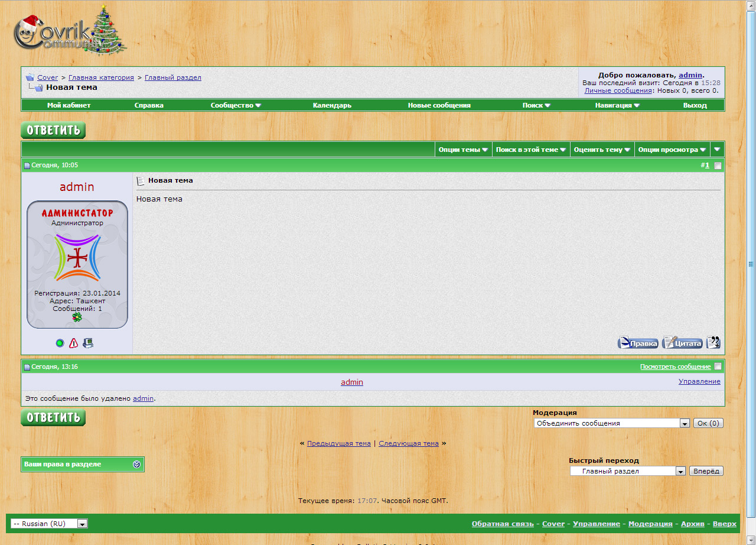Open the Сообщество menu in navigation bar

[236, 105]
